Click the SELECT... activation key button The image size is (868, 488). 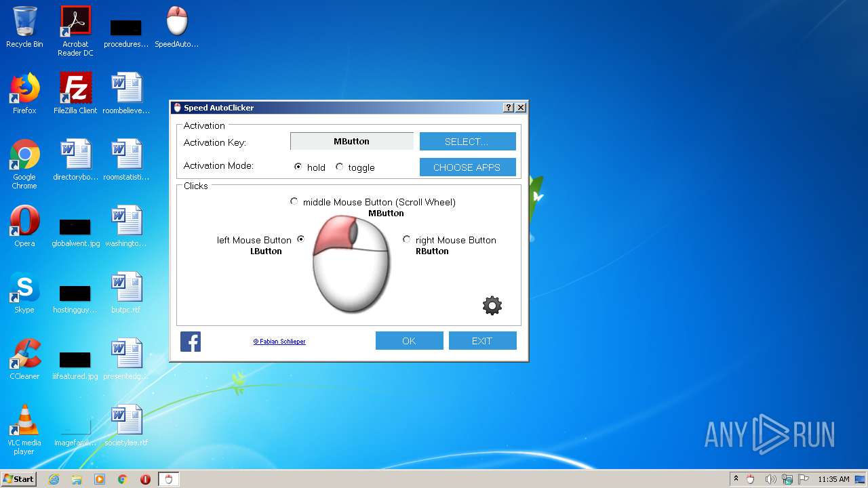[x=467, y=142]
